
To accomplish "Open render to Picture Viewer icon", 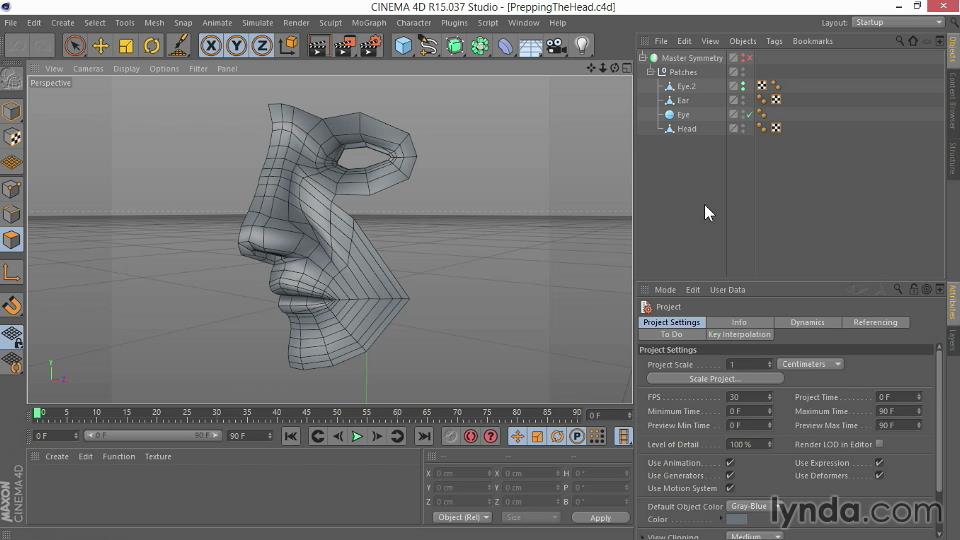I will point(344,46).
